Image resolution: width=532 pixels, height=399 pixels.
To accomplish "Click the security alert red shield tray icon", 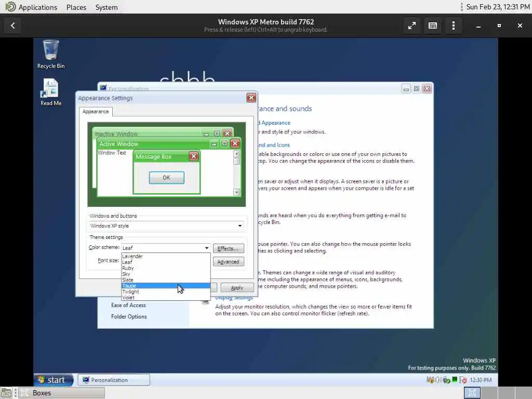I will [x=464, y=380].
